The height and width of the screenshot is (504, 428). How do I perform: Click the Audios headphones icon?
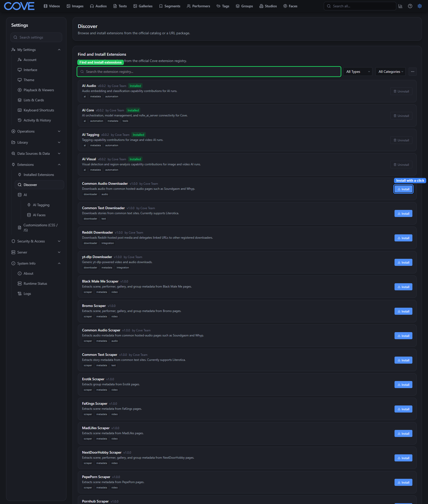tap(92, 6)
